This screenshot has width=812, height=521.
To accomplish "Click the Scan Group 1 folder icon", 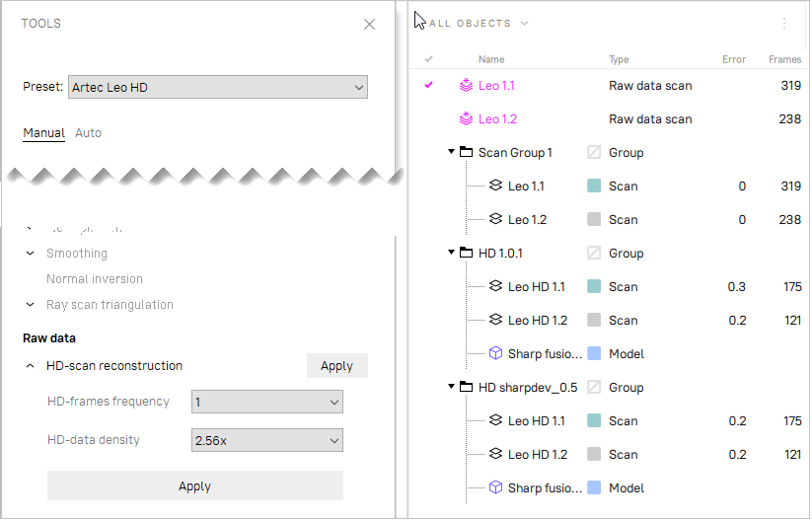I will pyautogui.click(x=467, y=152).
